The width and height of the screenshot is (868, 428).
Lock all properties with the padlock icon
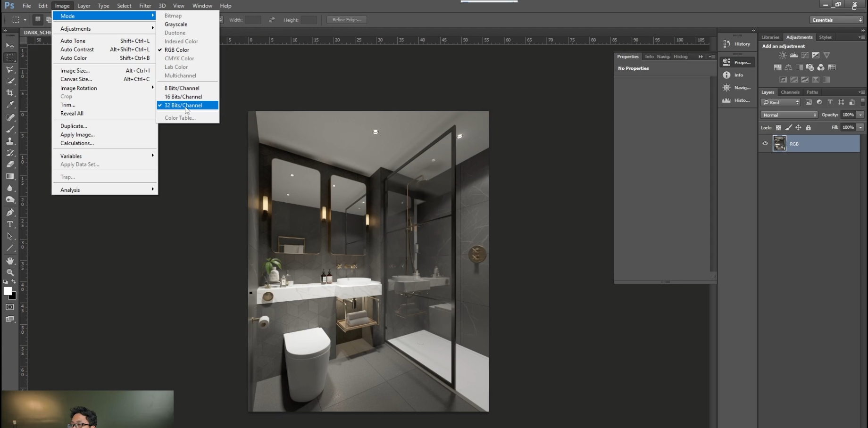coord(809,127)
